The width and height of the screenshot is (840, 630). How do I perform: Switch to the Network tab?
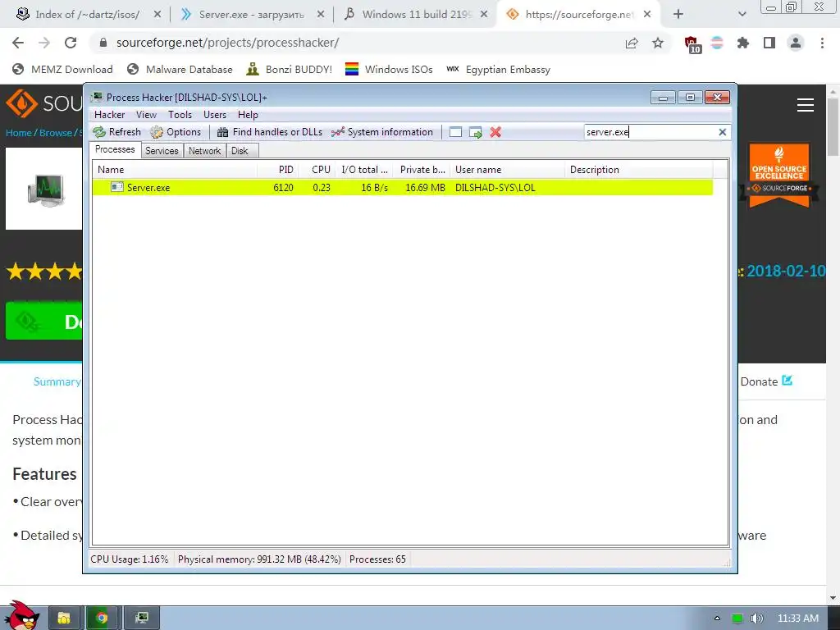coord(204,151)
